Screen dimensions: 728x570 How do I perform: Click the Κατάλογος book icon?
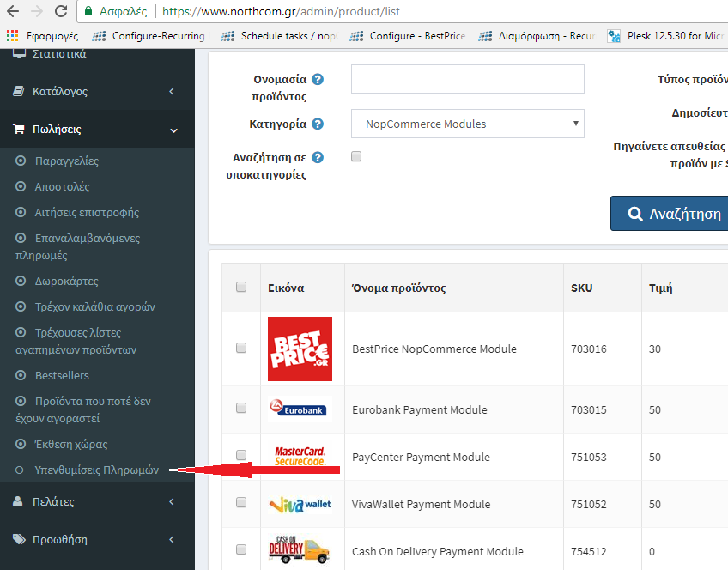(x=18, y=91)
